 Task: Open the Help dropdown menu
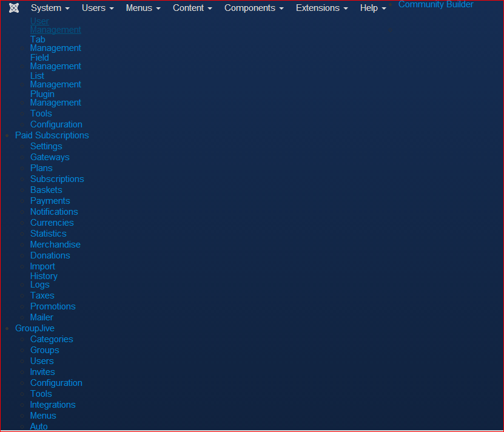point(373,8)
